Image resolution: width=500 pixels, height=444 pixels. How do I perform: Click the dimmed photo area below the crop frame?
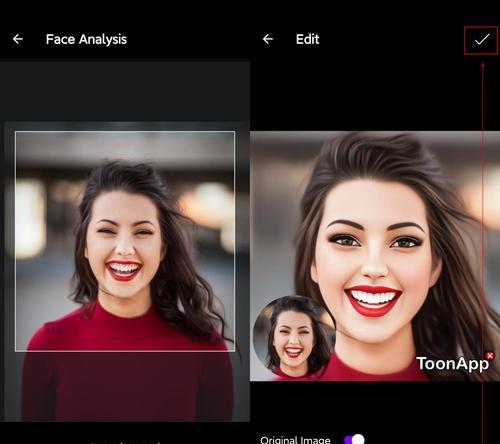[127, 386]
